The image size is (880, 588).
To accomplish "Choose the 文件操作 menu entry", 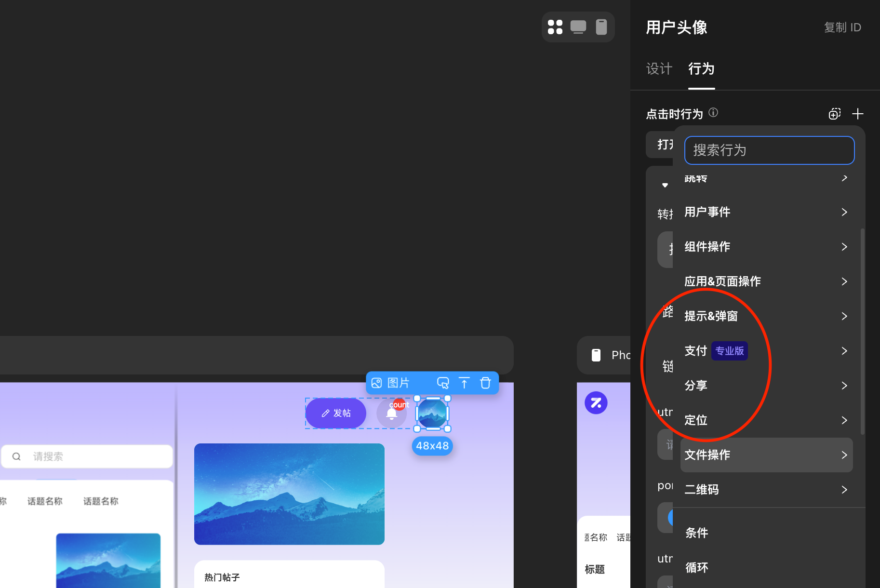I will click(x=766, y=455).
